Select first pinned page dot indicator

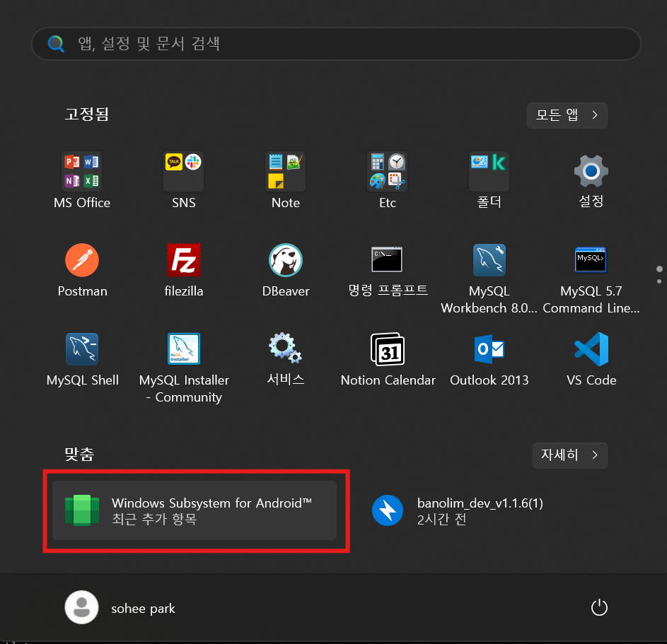pyautogui.click(x=659, y=269)
